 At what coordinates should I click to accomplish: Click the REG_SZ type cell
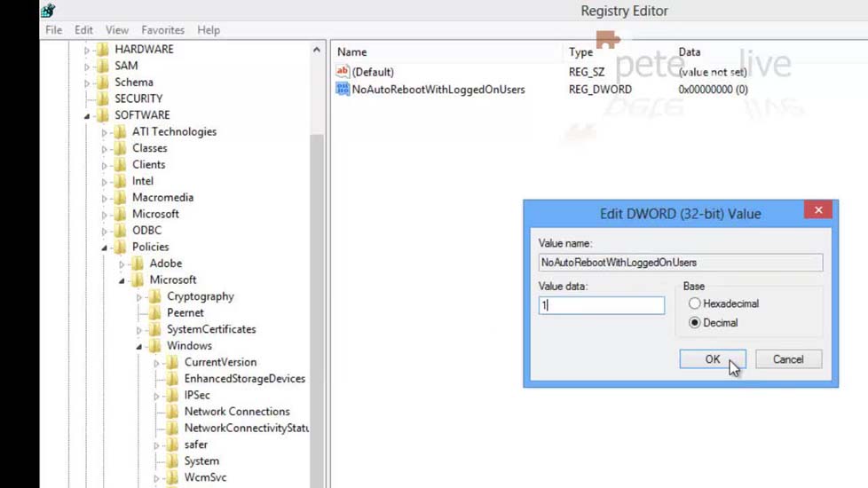click(587, 72)
